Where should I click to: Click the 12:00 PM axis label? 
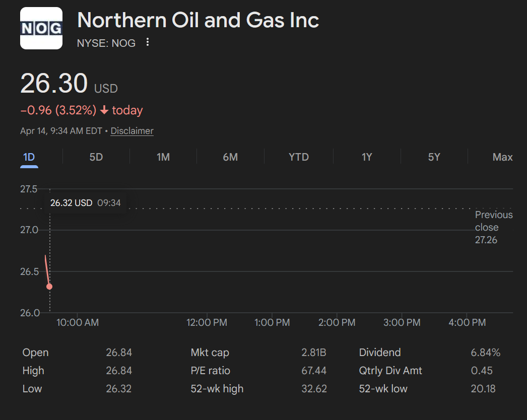click(207, 323)
